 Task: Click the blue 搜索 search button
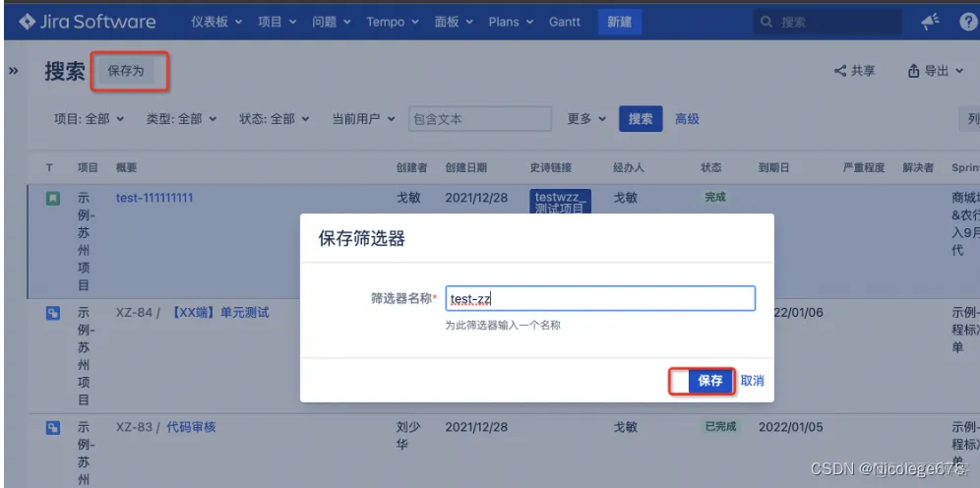click(x=641, y=119)
